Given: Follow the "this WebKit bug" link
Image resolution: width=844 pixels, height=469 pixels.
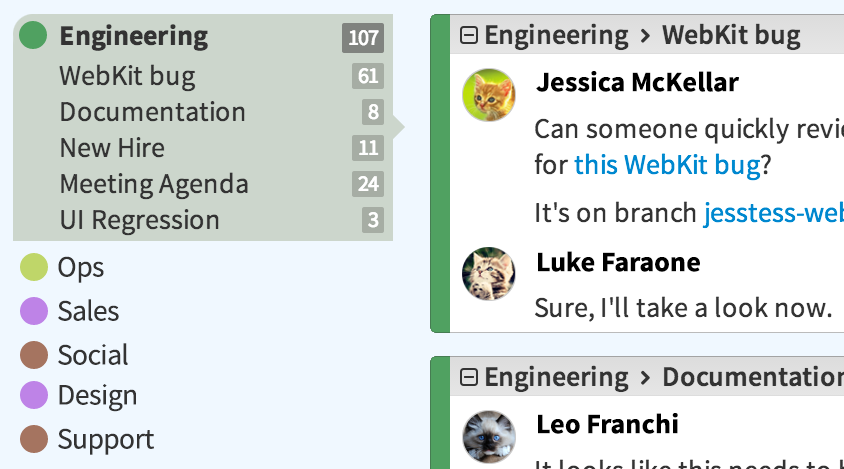Looking at the screenshot, I should (x=667, y=164).
